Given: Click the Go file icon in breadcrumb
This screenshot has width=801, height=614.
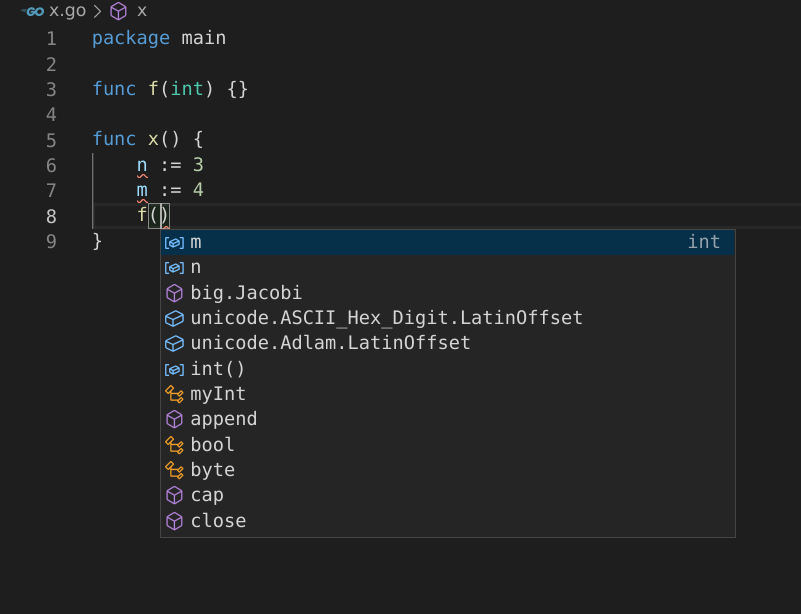Looking at the screenshot, I should [32, 11].
